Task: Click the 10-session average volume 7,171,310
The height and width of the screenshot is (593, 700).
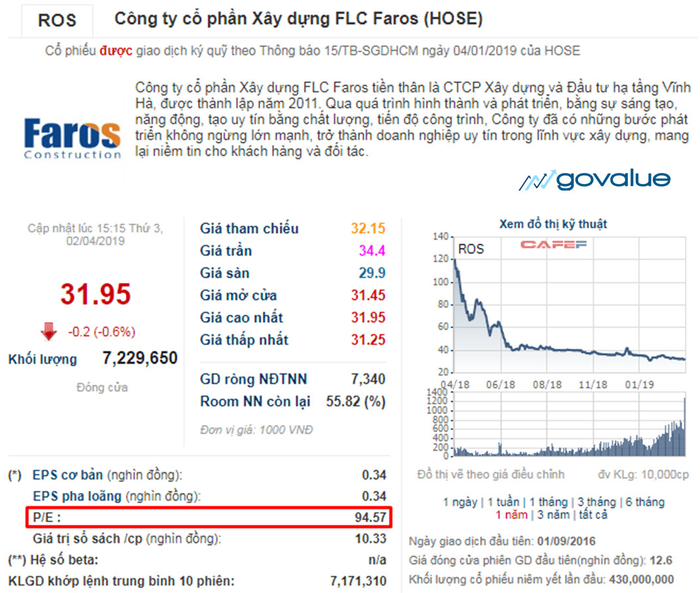Action: pyautogui.click(x=358, y=581)
